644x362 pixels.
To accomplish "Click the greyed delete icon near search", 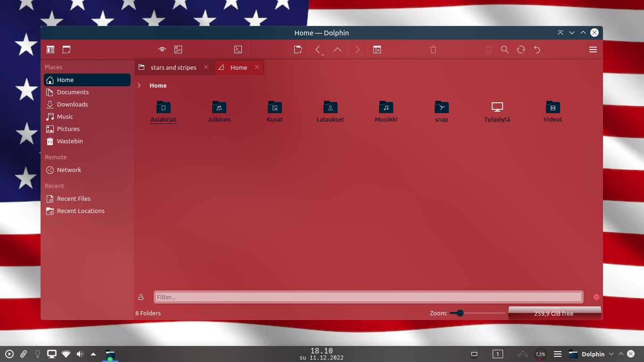I will click(489, 49).
